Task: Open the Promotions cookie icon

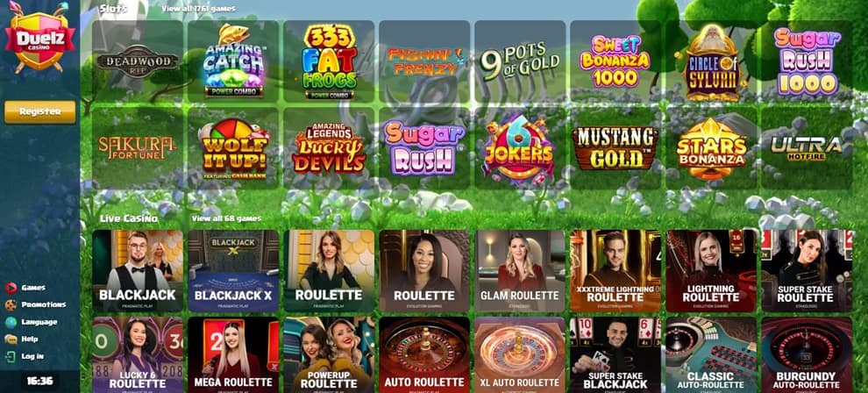Action: click(x=11, y=305)
